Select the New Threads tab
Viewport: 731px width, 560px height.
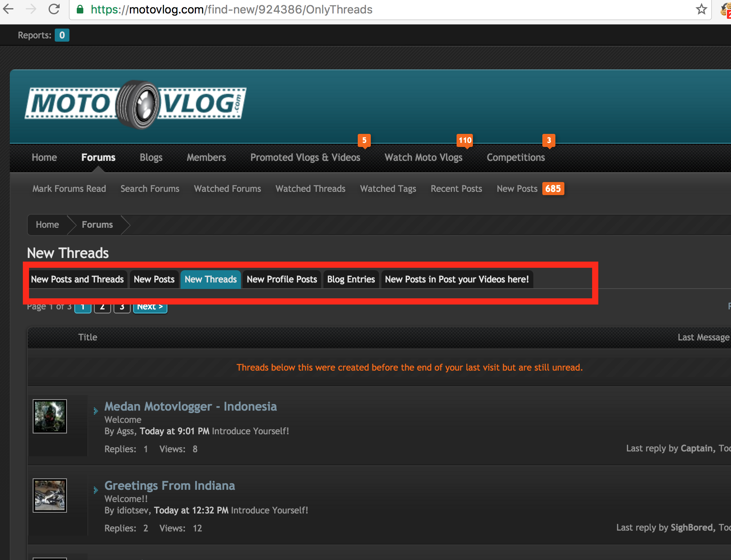click(x=211, y=279)
